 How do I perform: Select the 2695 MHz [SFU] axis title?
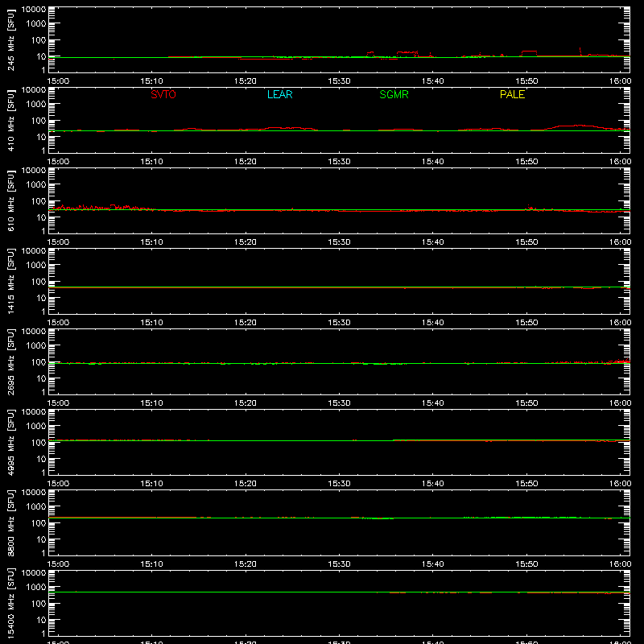(x=10, y=361)
